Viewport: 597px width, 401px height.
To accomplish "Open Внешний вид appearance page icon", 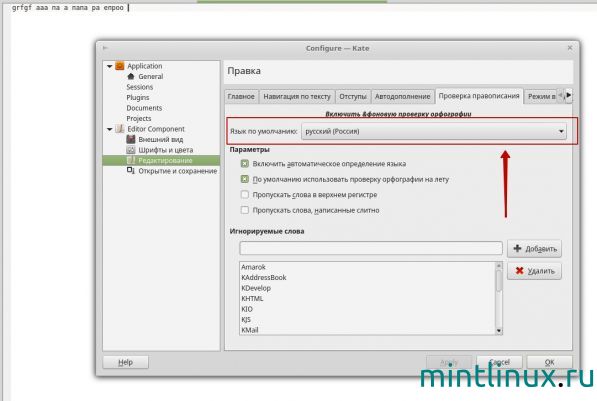I will [131, 139].
